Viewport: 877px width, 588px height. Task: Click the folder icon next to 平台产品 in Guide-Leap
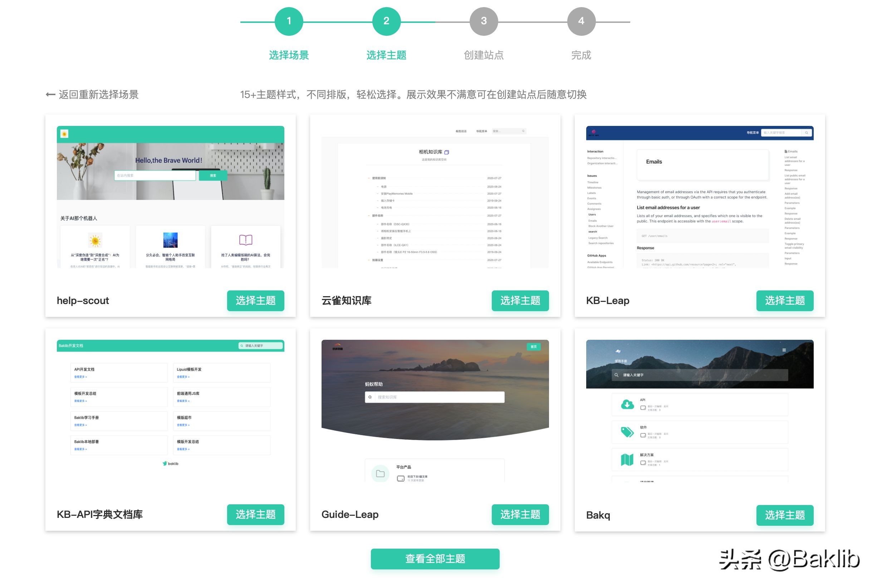click(380, 474)
